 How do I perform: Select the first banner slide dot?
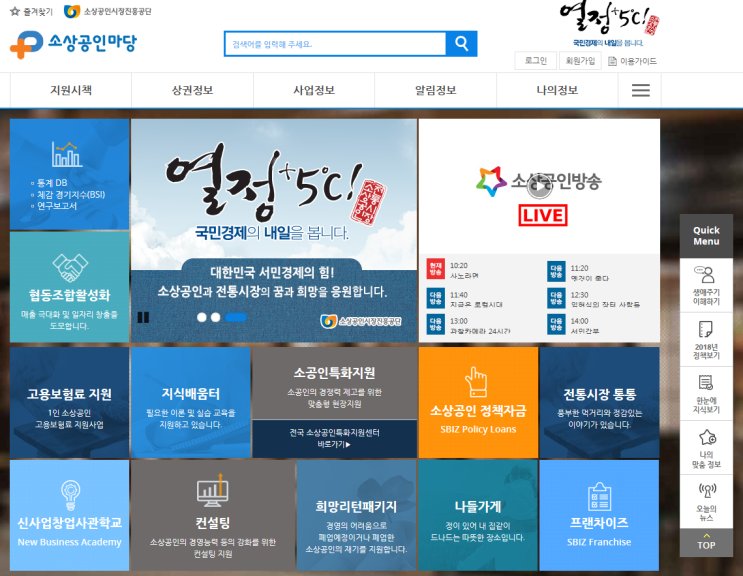202,317
